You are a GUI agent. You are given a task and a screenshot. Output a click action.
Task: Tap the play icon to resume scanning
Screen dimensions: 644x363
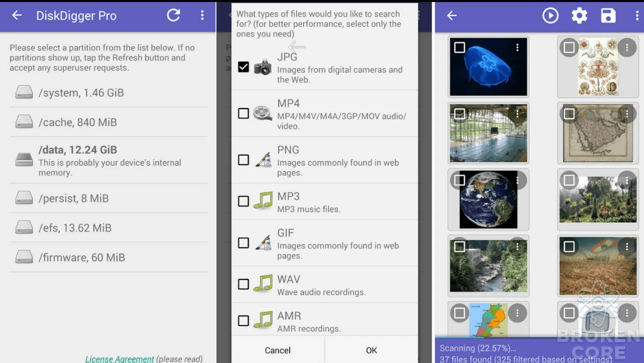(550, 16)
